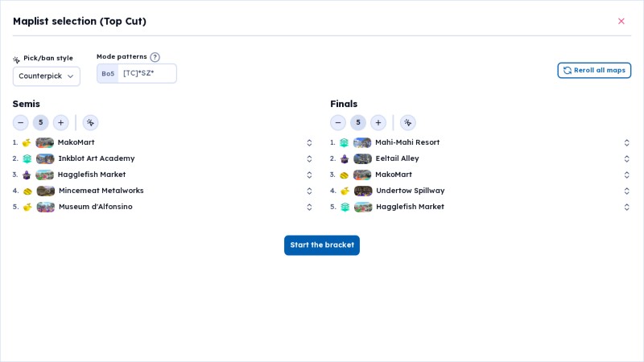Edit the Bo5 mode pattern field
The image size is (644, 362).
147,73
